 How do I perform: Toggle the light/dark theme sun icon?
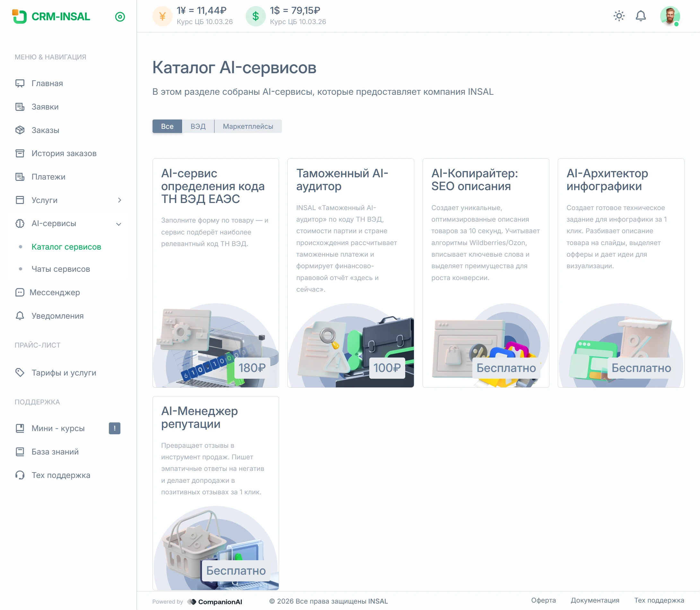(619, 16)
